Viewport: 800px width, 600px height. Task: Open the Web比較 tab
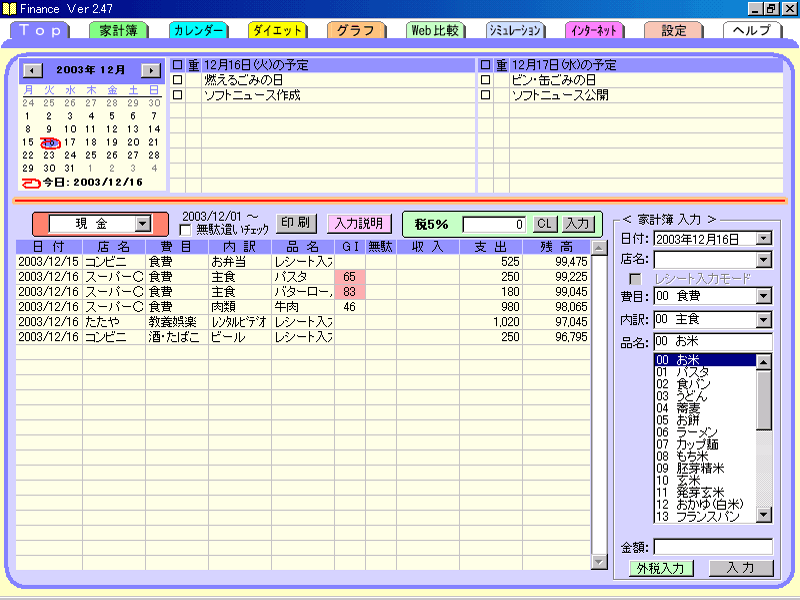tap(435, 31)
